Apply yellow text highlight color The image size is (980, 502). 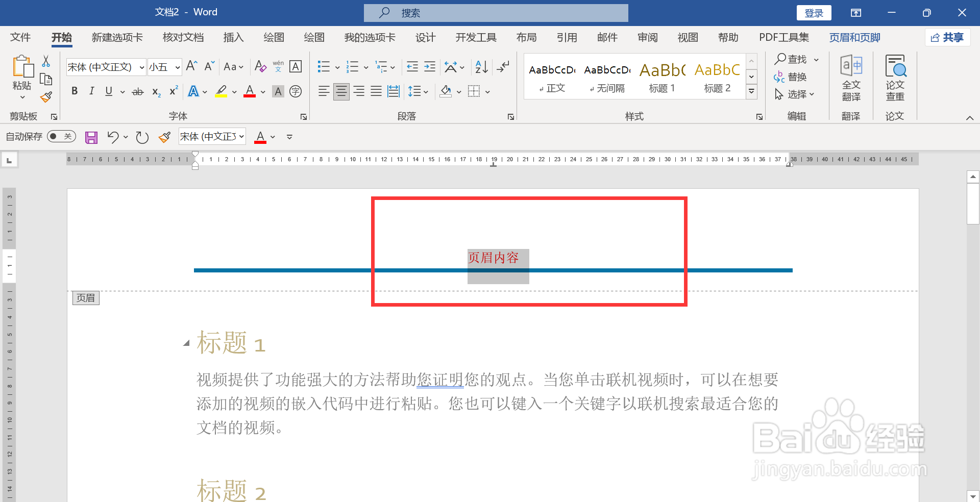(221, 91)
